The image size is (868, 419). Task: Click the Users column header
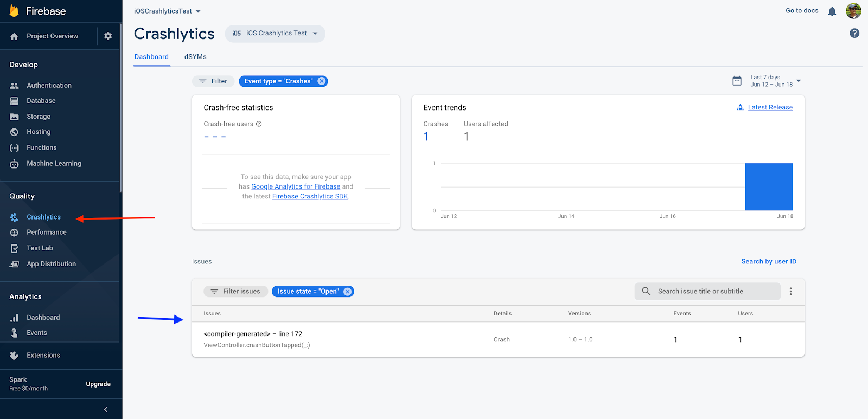pyautogui.click(x=745, y=313)
